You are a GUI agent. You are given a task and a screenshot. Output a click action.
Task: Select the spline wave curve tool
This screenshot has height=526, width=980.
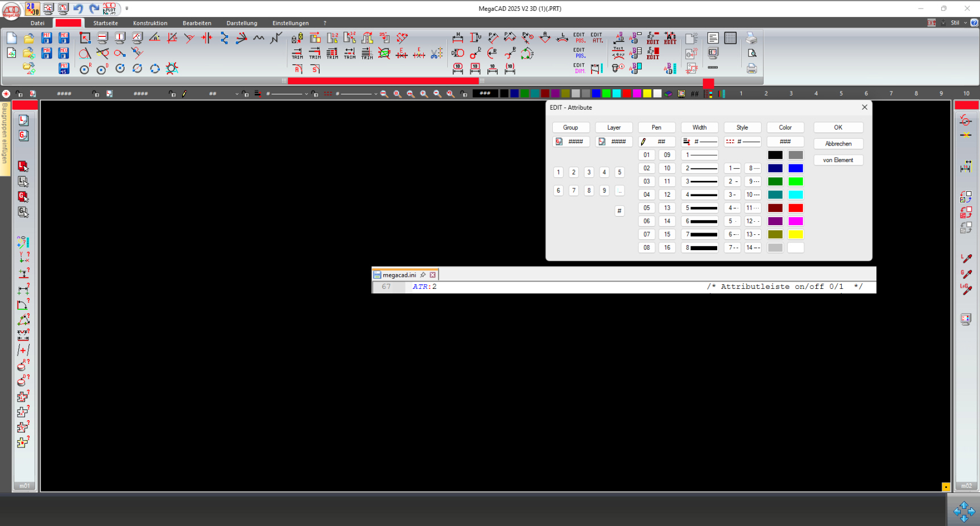pyautogui.click(x=259, y=38)
